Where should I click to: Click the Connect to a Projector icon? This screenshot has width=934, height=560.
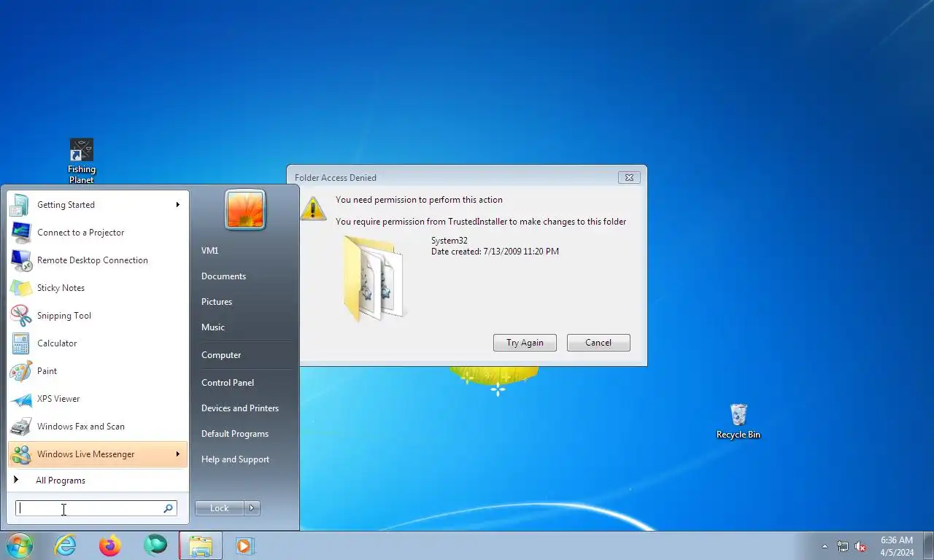20,233
